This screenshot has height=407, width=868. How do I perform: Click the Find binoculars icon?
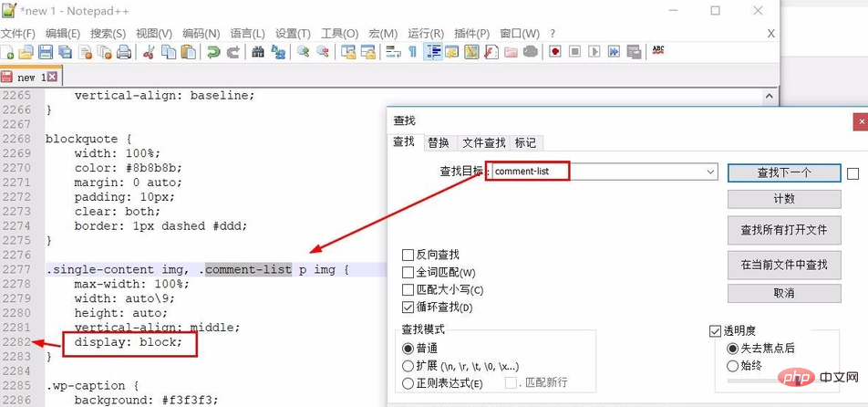point(258,52)
